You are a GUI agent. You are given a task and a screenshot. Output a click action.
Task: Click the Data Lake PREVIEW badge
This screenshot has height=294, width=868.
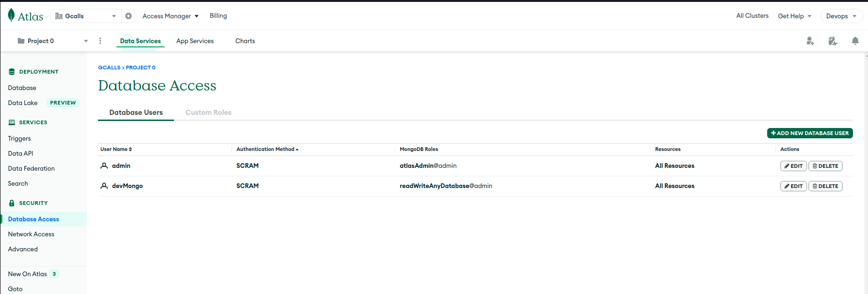[x=63, y=103]
